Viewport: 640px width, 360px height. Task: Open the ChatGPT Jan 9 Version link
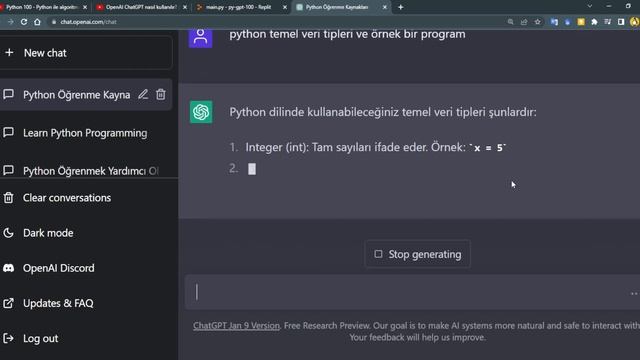pos(236,325)
